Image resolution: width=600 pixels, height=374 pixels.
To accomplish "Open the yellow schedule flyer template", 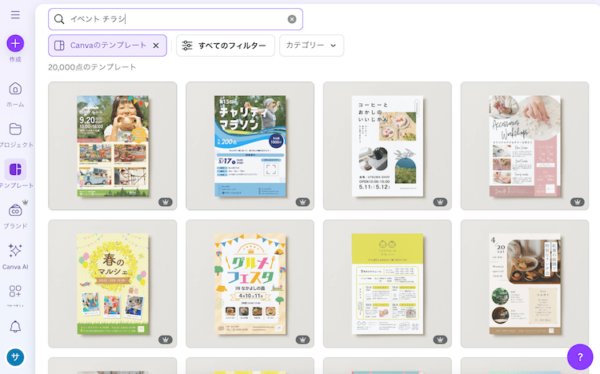I will click(x=387, y=284).
